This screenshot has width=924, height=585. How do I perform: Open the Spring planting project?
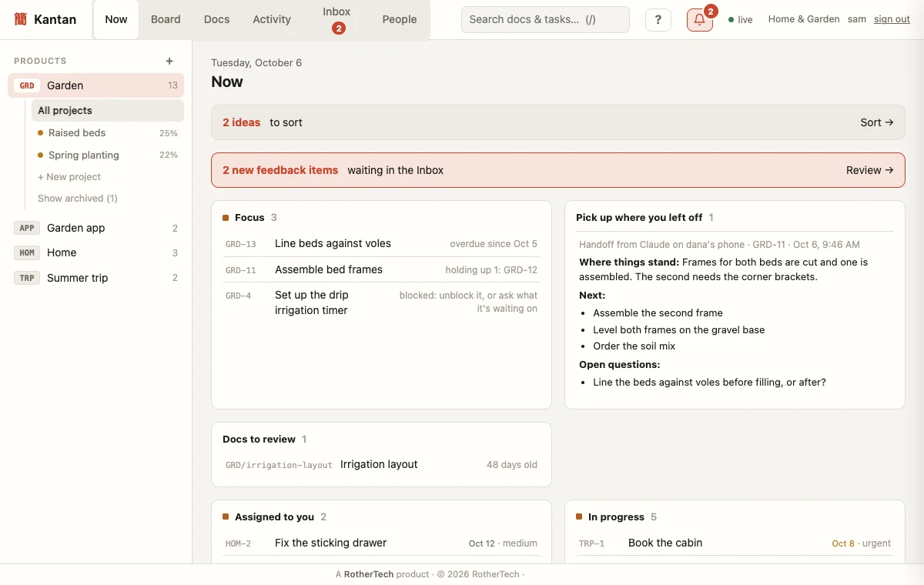click(108, 155)
